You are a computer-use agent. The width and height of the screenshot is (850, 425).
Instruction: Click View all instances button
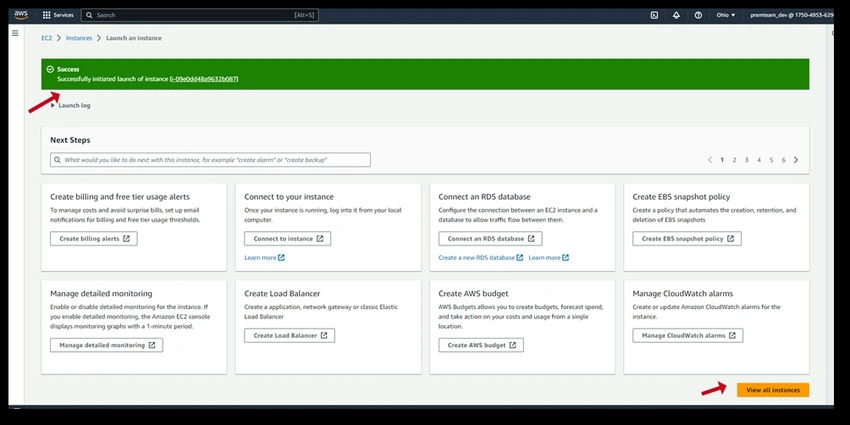(772, 390)
